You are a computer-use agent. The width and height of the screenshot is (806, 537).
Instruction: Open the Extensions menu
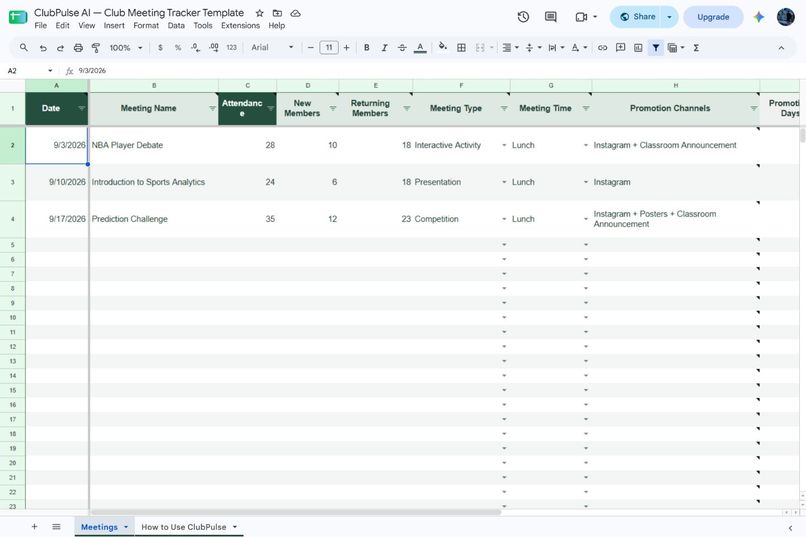coord(240,25)
